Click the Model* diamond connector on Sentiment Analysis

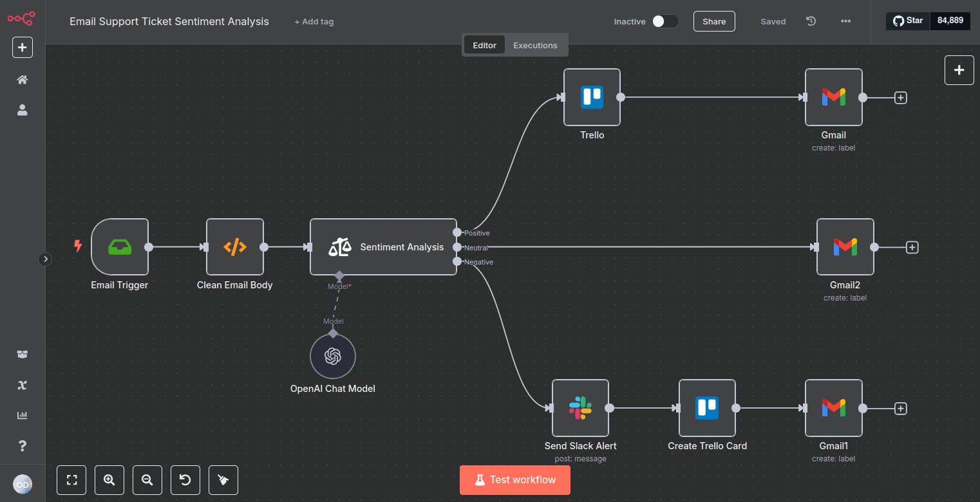(x=339, y=275)
